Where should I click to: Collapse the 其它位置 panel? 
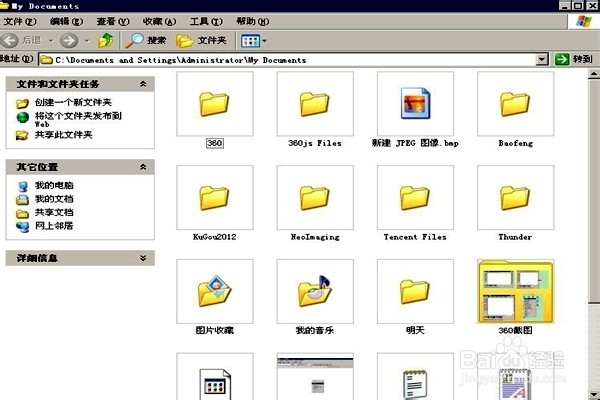point(143,167)
